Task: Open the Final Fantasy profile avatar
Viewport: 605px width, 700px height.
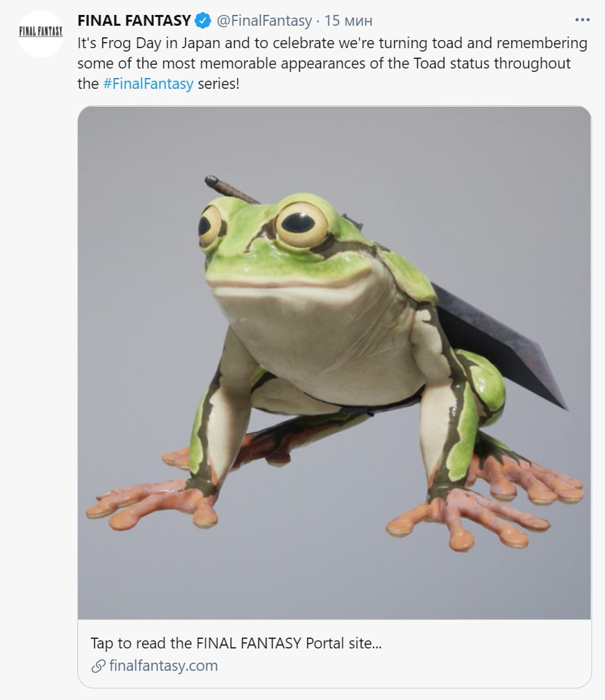Action: (x=41, y=33)
